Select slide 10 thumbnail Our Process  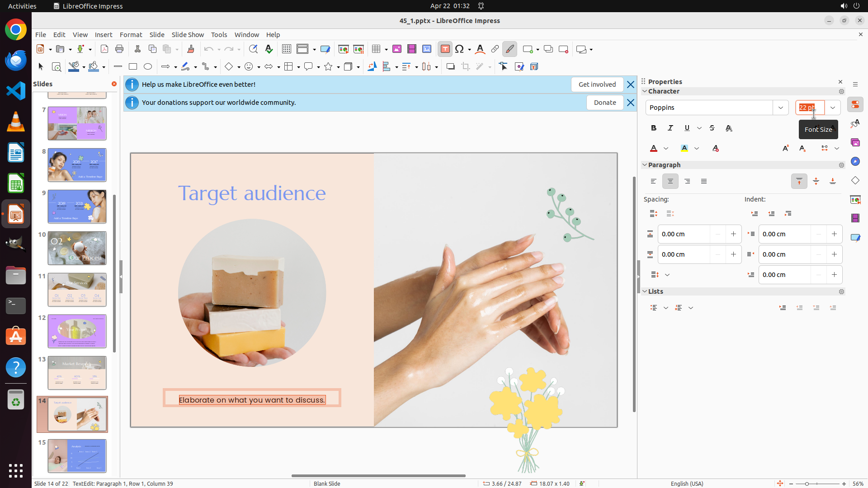click(77, 248)
